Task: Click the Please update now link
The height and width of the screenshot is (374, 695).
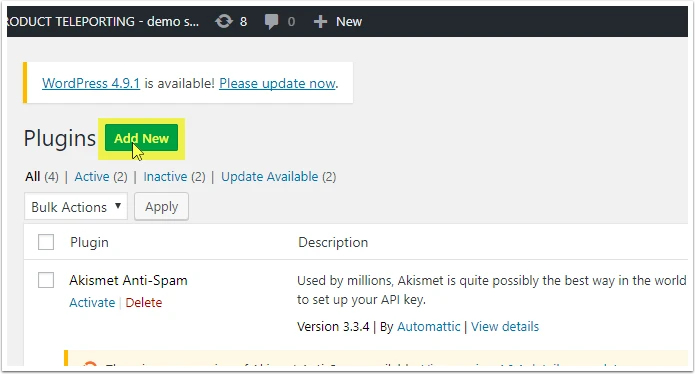Action: tap(277, 83)
